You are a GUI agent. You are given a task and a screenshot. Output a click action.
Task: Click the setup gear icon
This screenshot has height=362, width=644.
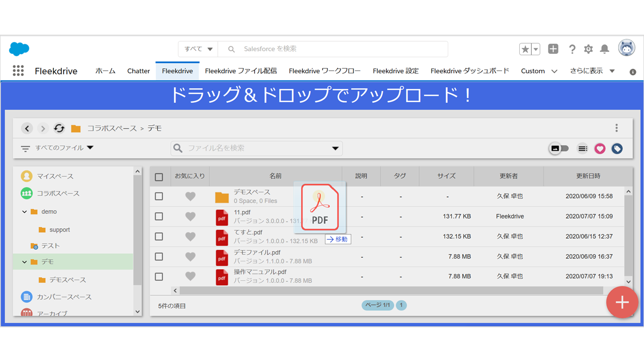tap(588, 49)
